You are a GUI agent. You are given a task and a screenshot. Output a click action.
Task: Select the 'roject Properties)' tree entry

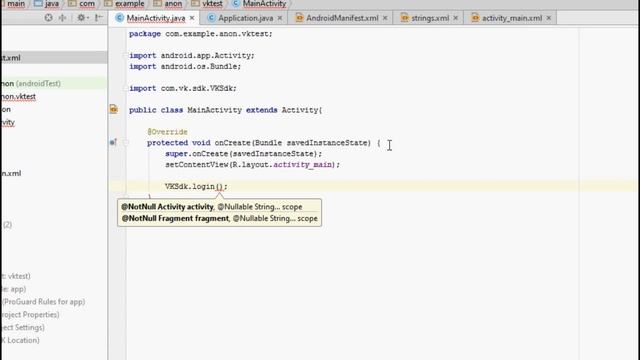30,315
